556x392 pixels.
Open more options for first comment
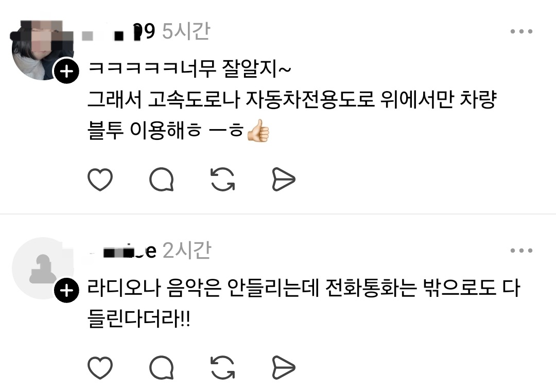coord(521,31)
